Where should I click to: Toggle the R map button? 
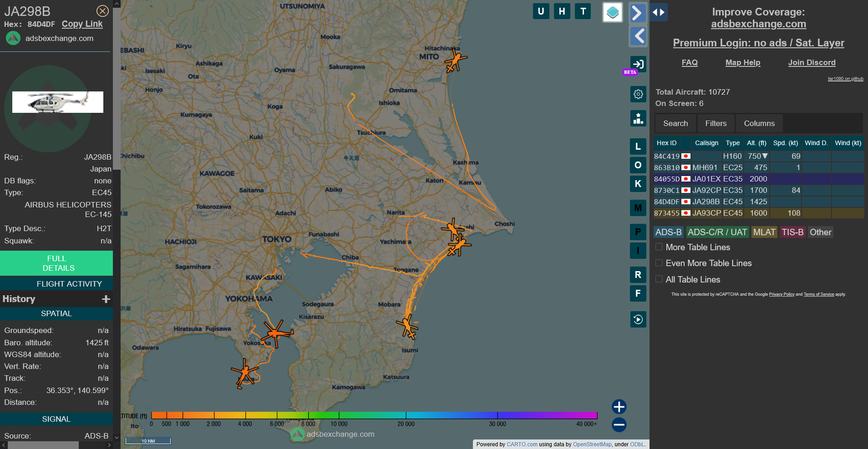coord(638,275)
